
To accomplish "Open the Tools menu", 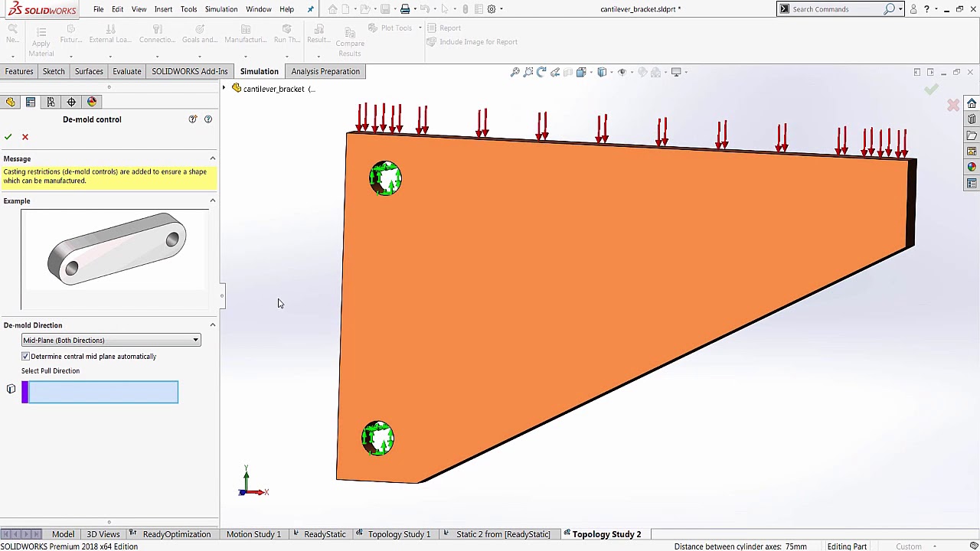I will click(x=188, y=9).
